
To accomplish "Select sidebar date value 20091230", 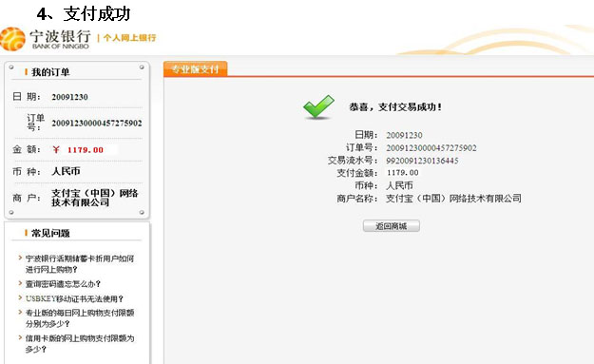I will pos(69,97).
